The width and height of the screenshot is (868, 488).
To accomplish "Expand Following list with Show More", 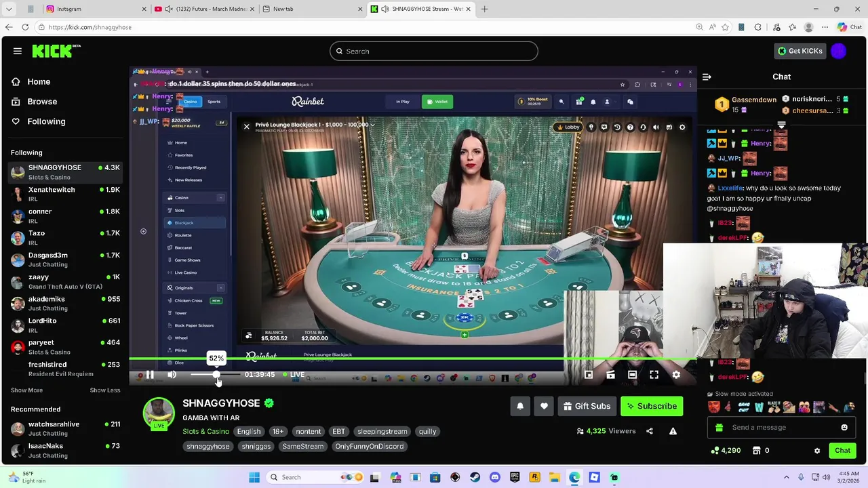I will 26,390.
